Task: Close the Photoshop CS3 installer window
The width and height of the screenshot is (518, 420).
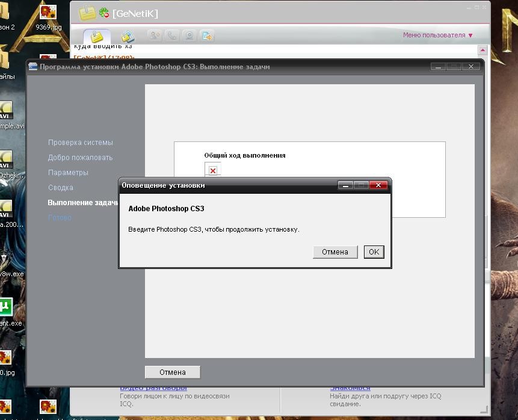Action: [470, 66]
